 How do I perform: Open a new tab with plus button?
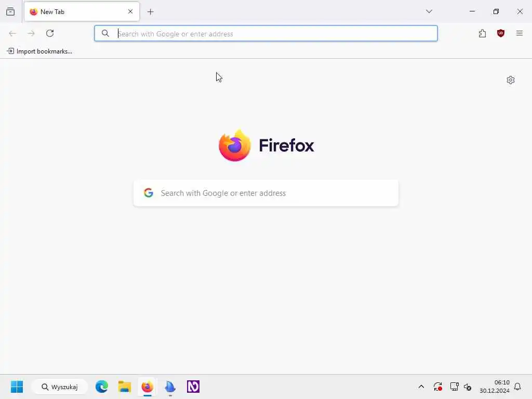(150, 12)
